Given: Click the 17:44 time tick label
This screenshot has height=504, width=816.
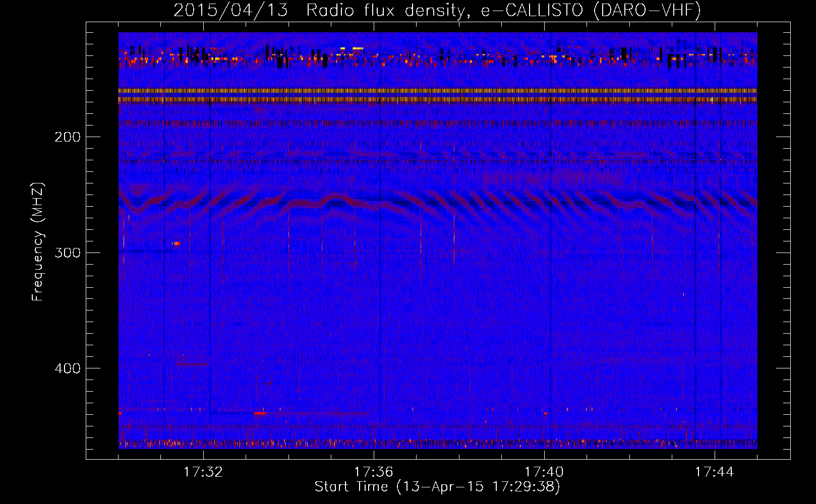Looking at the screenshot, I should tap(714, 472).
